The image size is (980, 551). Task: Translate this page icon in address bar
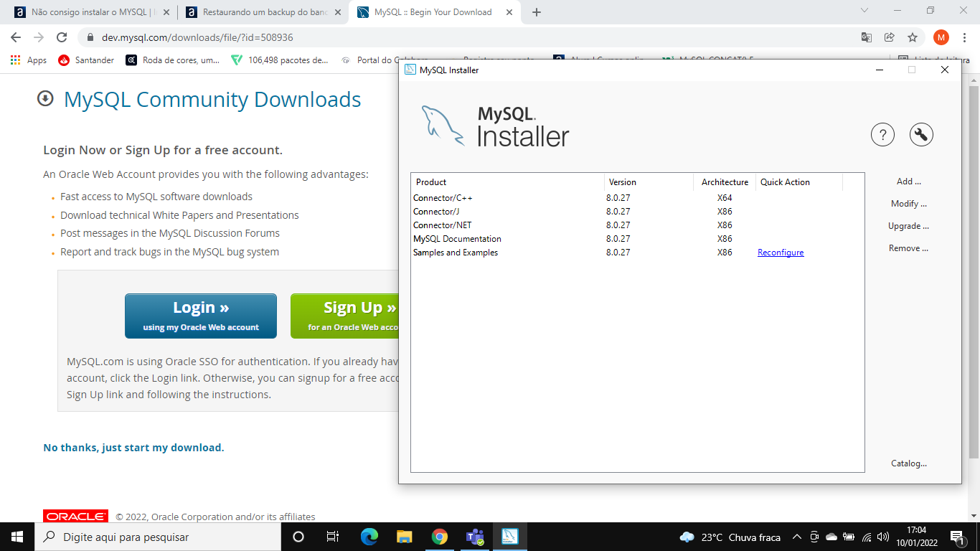[x=867, y=37]
